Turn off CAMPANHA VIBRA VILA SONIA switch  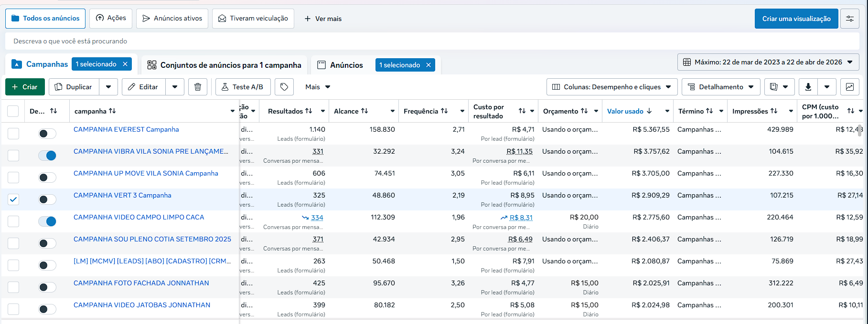pos(47,156)
